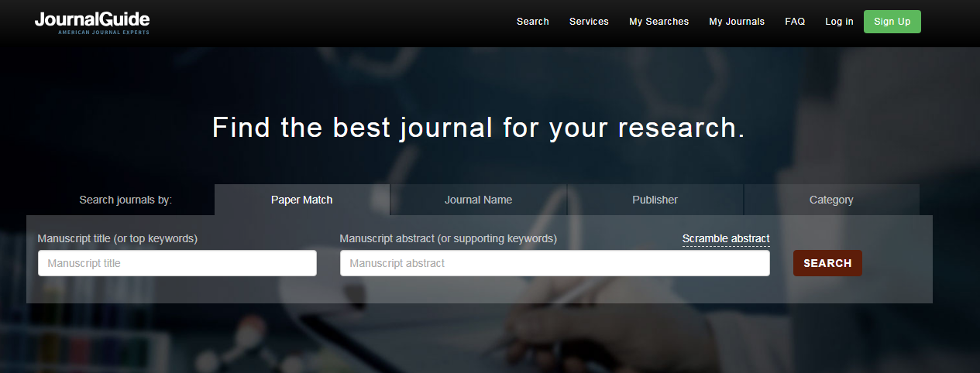Image resolution: width=980 pixels, height=373 pixels.
Task: Focus the Manuscript abstract input field
Action: coord(555,263)
